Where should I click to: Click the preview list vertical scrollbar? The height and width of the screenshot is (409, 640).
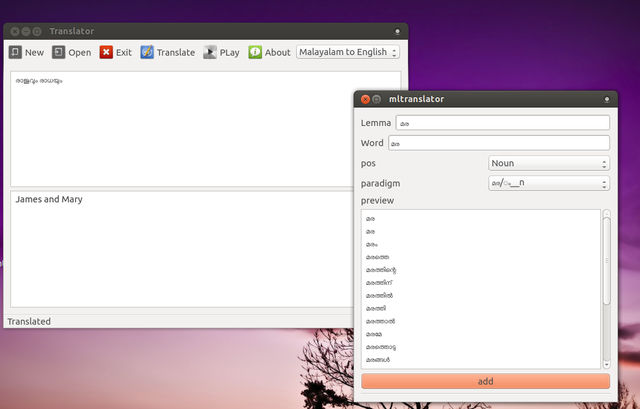606,260
